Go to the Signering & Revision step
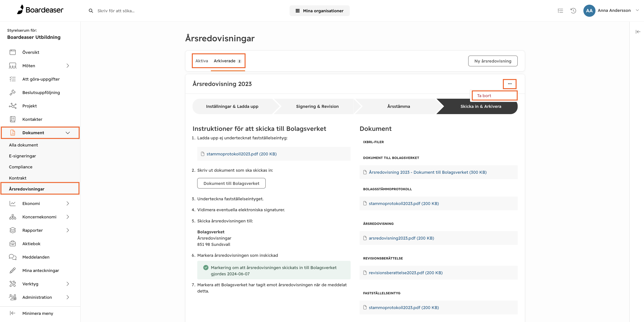The height and width of the screenshot is (322, 644). click(x=317, y=106)
